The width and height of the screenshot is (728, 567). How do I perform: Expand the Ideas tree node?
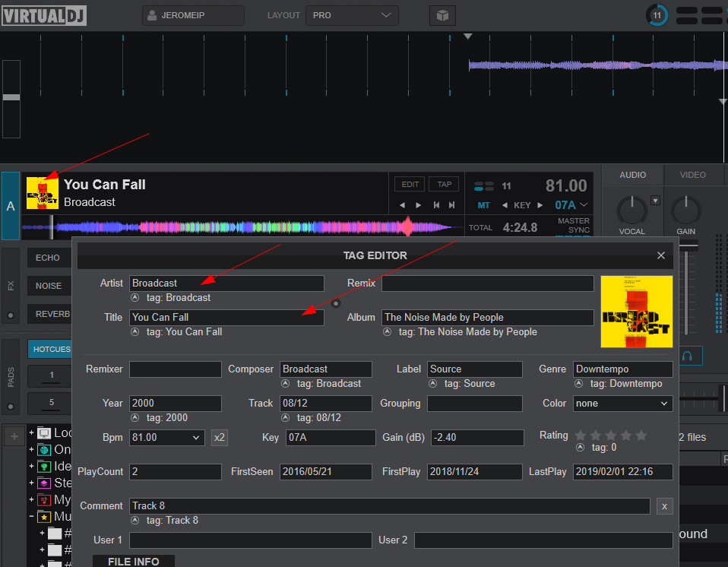point(32,466)
